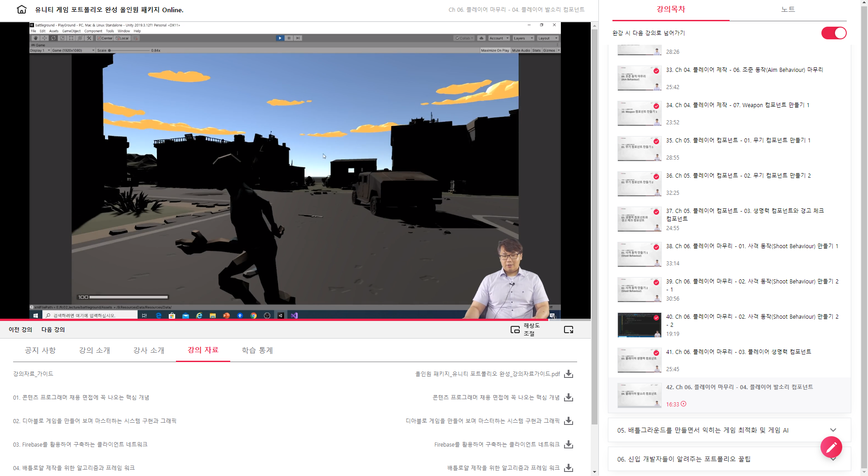
Task: Go to 이전 강의
Action: (x=20, y=330)
